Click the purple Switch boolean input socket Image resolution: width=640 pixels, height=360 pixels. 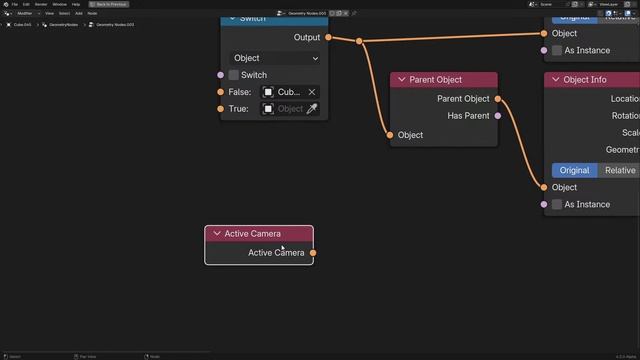point(220,75)
